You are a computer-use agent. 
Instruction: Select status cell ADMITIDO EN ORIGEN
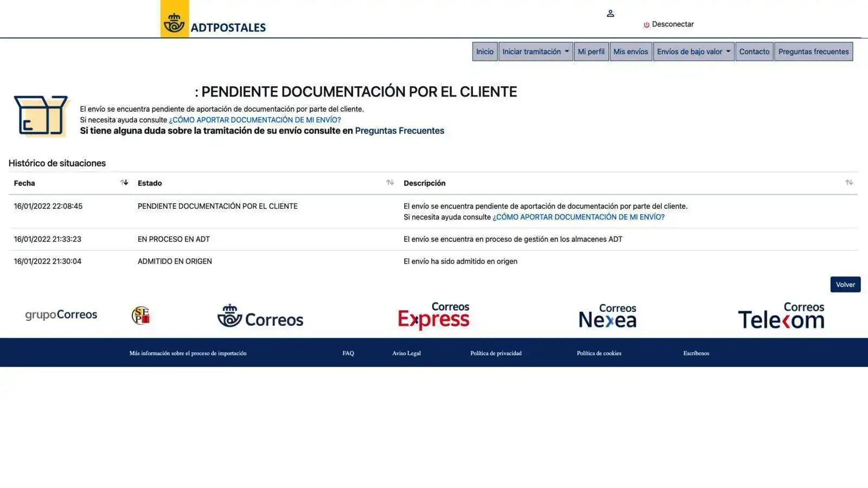point(175,261)
